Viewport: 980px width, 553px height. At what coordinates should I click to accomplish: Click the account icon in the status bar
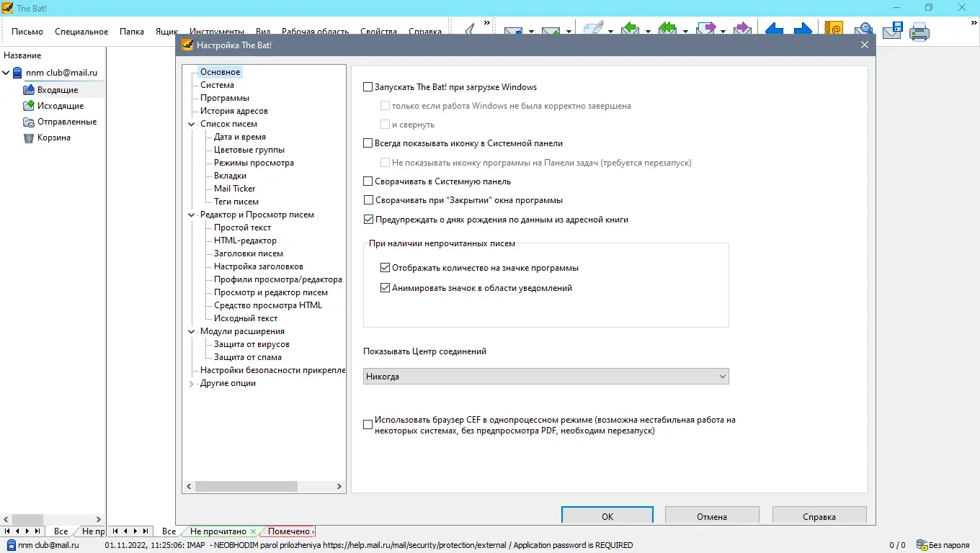pyautogui.click(x=11, y=545)
